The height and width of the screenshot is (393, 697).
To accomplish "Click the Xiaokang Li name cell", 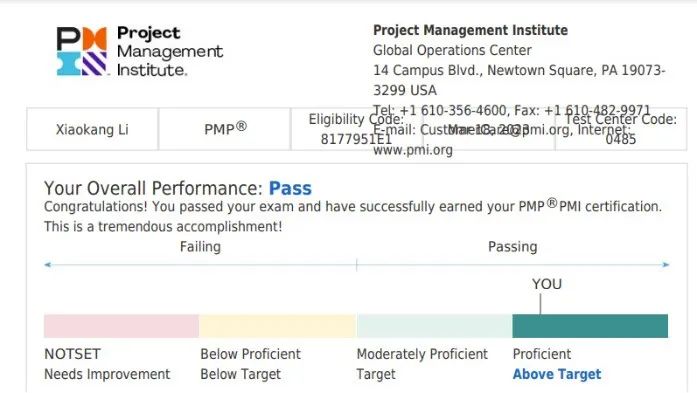I will click(x=92, y=129).
